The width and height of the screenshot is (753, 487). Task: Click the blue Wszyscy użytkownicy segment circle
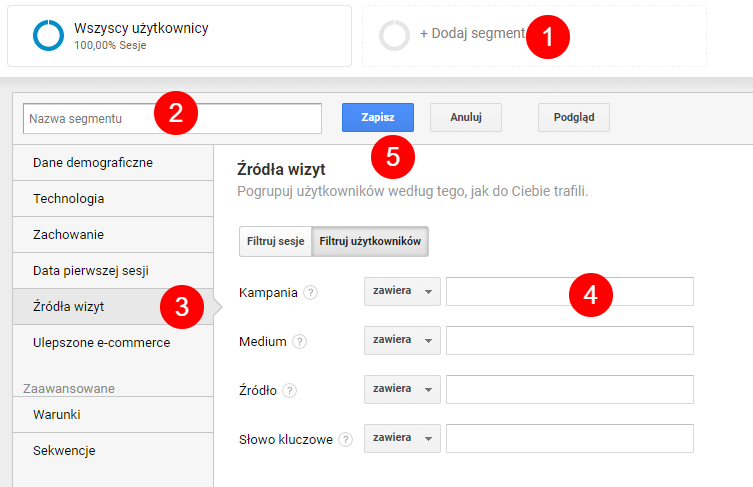pos(48,35)
